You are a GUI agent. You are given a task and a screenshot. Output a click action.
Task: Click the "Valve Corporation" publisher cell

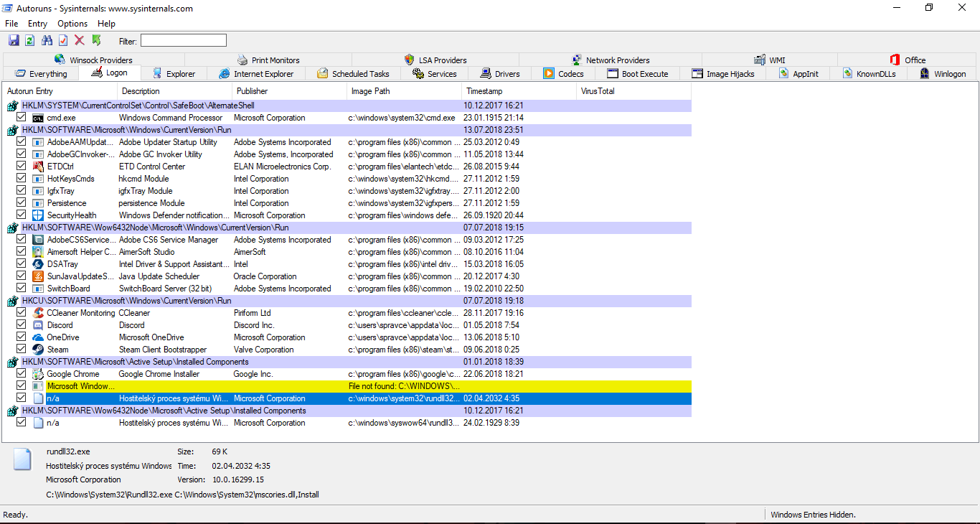click(264, 350)
